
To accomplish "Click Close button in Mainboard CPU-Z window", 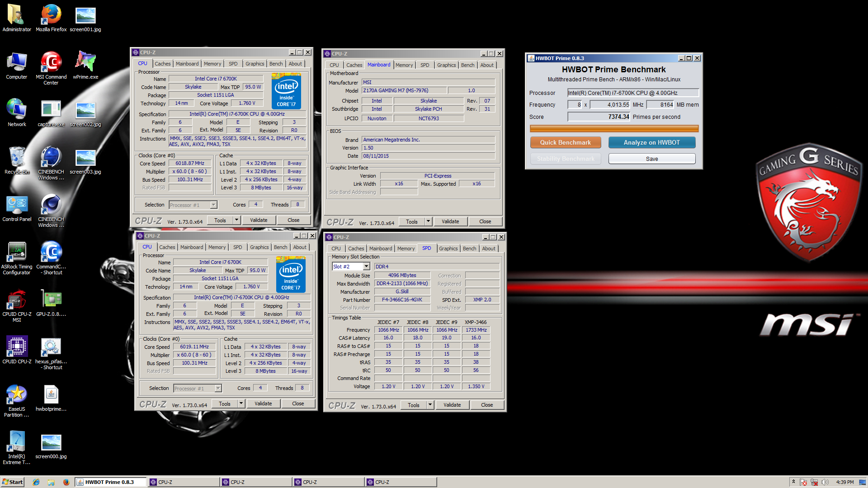I will pos(485,221).
